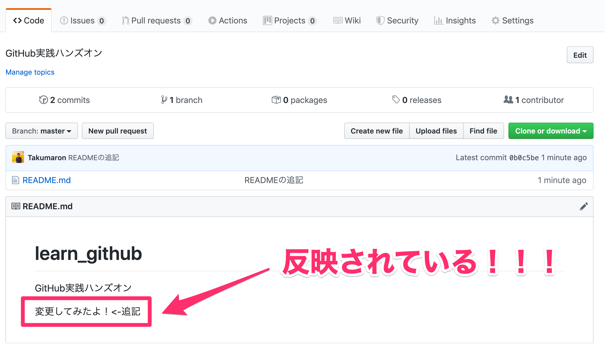Click the Security shield icon

point(380,20)
